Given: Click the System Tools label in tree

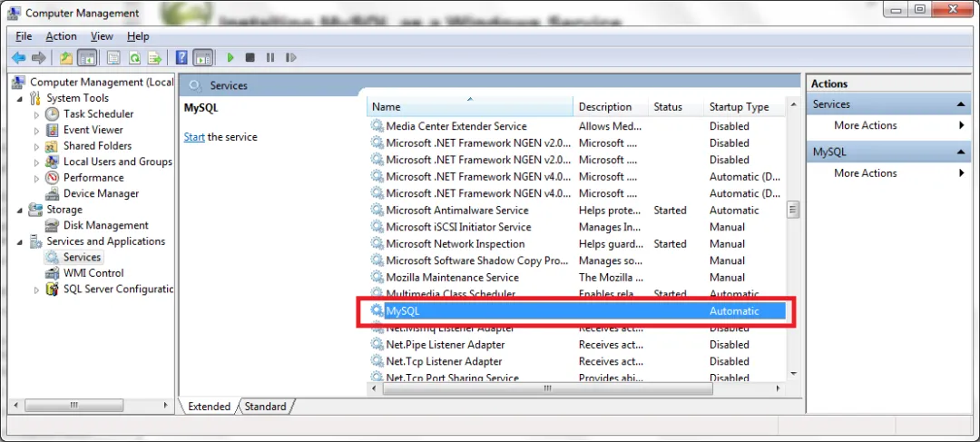Looking at the screenshot, I should point(77,98).
